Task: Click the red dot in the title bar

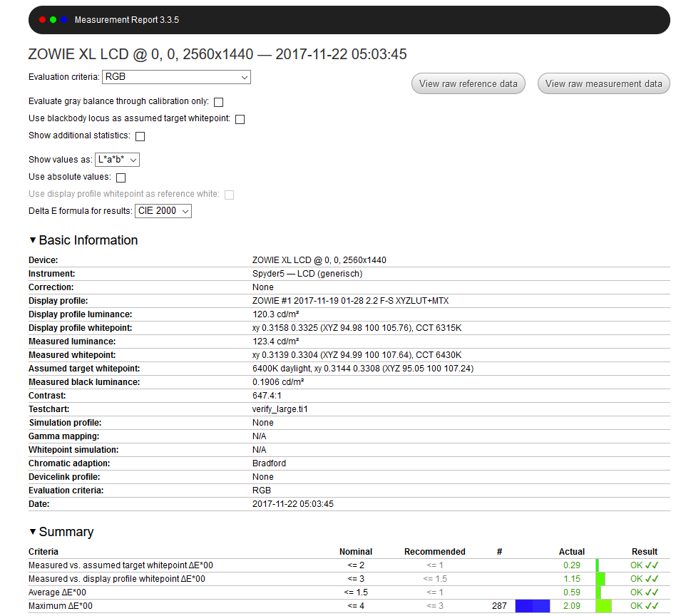Action: coord(42,20)
